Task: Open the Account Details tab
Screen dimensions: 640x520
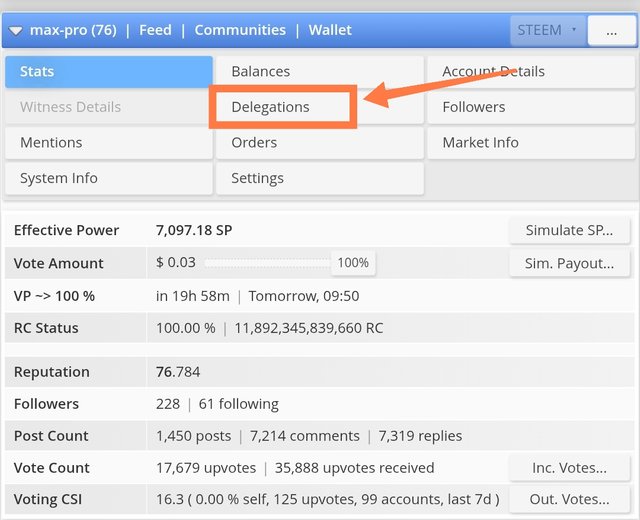Action: tap(531, 72)
